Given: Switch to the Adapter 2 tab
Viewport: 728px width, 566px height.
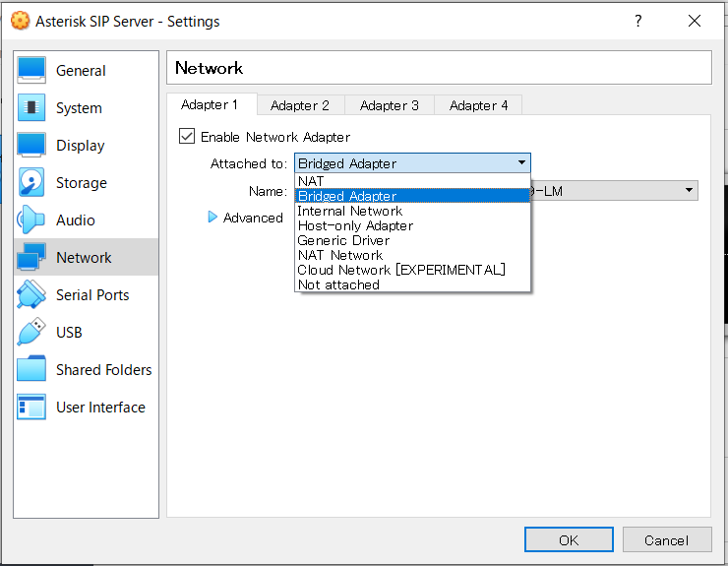Looking at the screenshot, I should point(300,105).
